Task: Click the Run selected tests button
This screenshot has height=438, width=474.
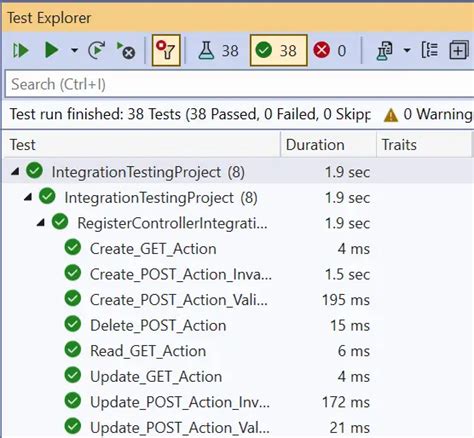Action: (52, 50)
